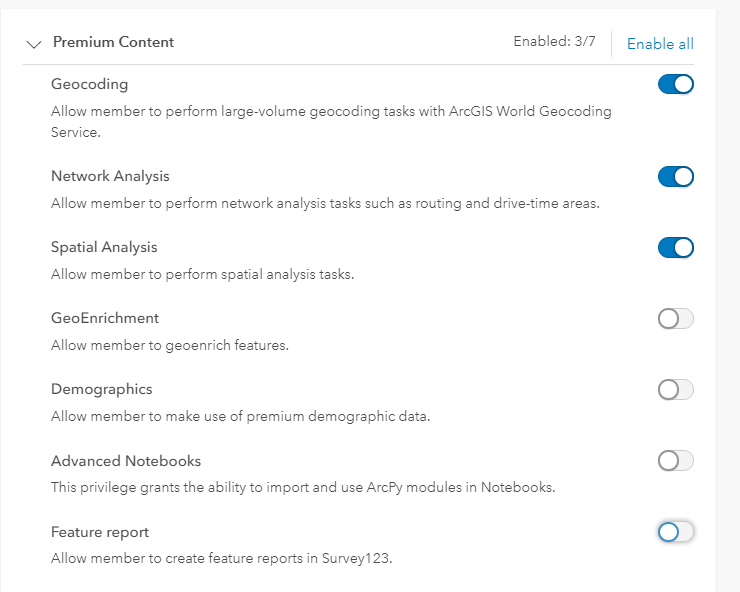Turn on the Demographics switch

pyautogui.click(x=675, y=390)
